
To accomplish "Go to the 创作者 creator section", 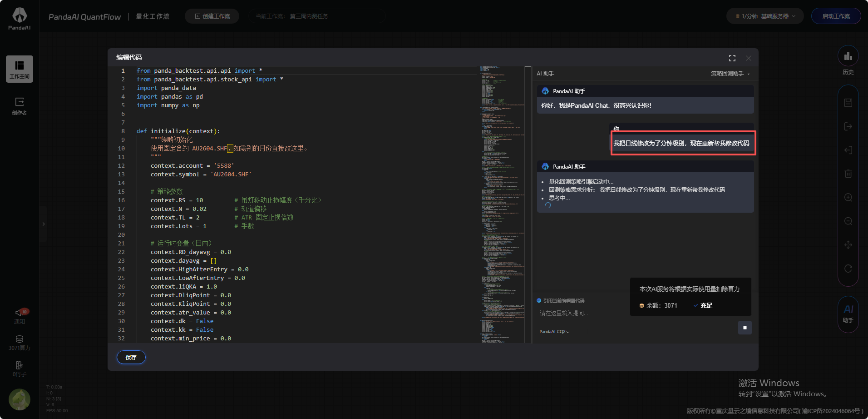I will (x=20, y=106).
